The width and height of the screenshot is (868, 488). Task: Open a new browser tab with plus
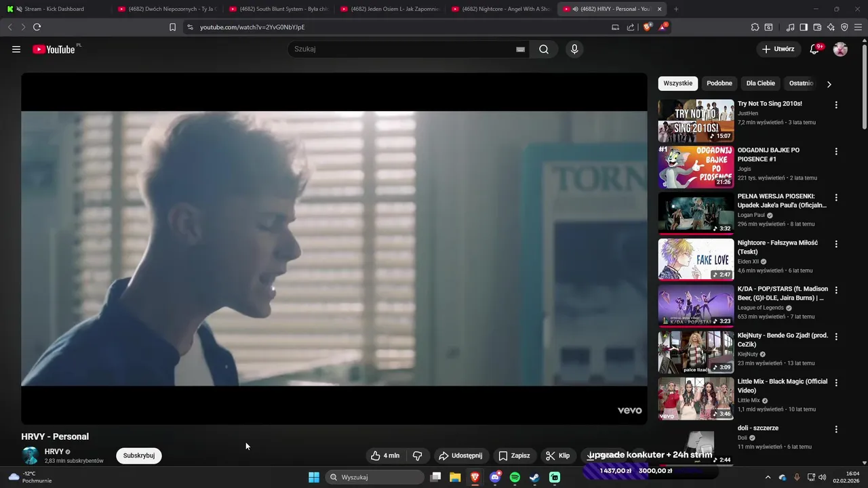click(x=676, y=9)
